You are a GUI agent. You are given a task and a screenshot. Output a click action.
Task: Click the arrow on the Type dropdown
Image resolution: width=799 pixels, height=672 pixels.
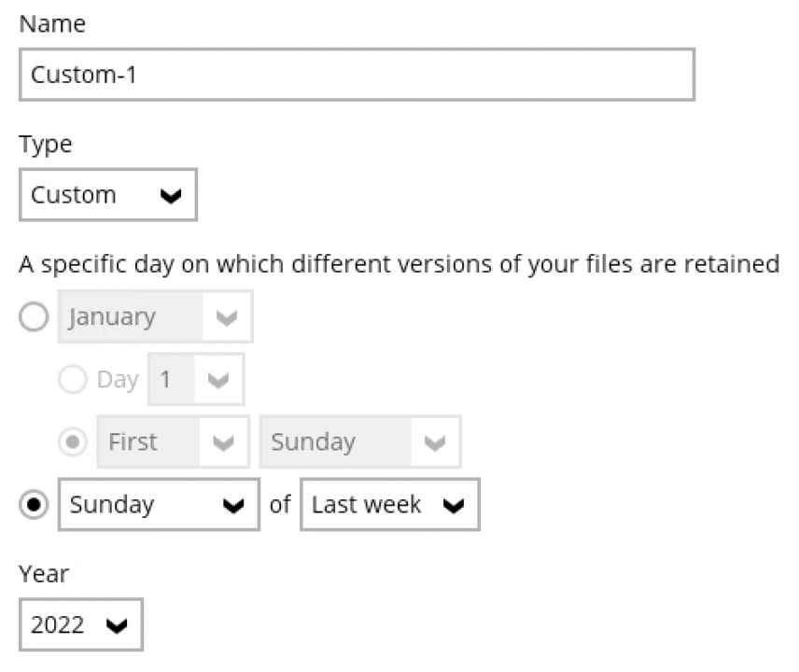coord(171,195)
